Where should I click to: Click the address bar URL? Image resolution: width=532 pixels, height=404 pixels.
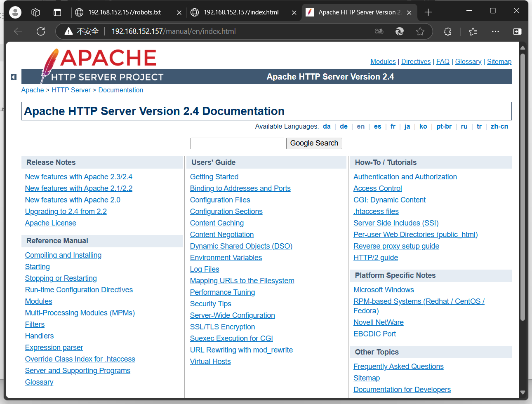(174, 31)
